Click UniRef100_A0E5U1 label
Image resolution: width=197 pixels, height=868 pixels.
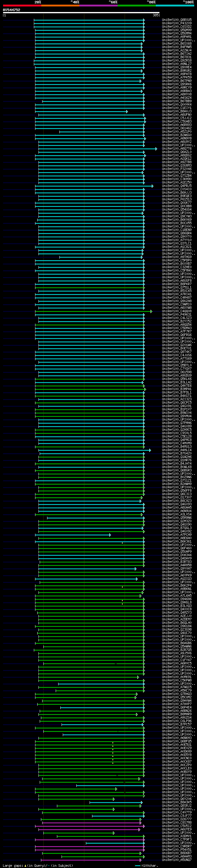click(x=177, y=745)
